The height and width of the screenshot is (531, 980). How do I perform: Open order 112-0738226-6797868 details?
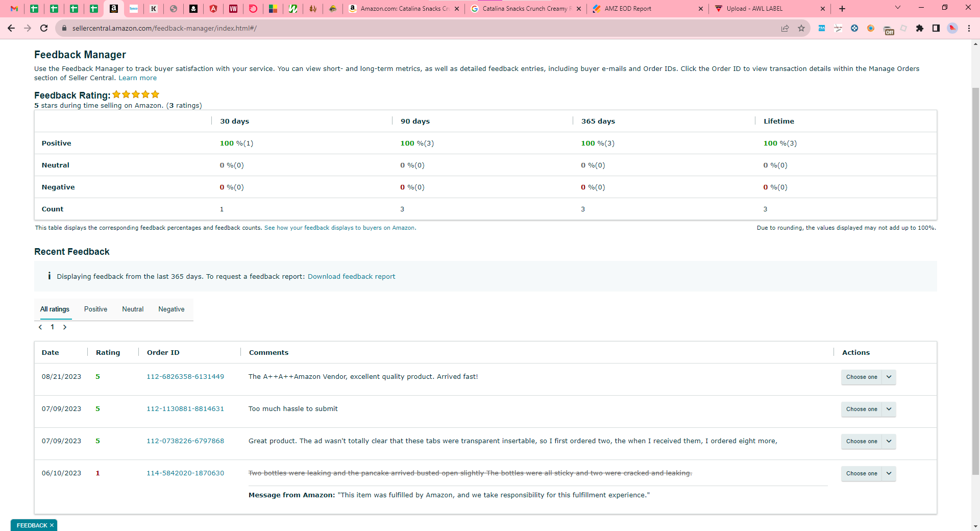pos(185,441)
